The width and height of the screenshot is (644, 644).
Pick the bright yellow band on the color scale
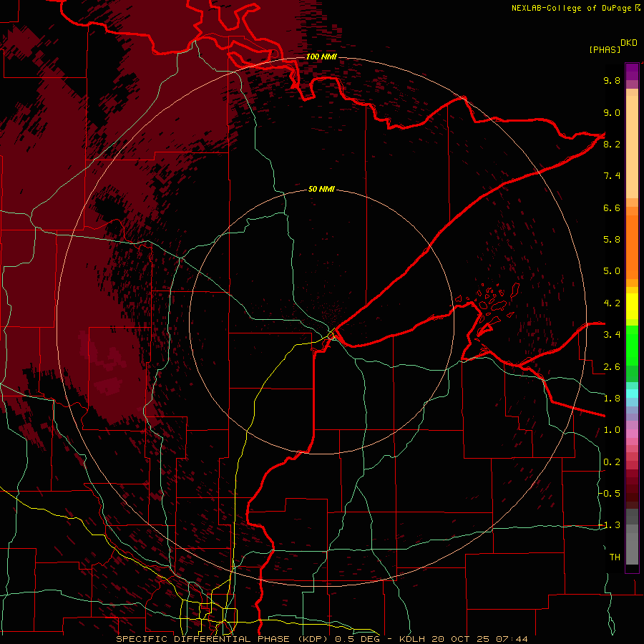point(632,306)
